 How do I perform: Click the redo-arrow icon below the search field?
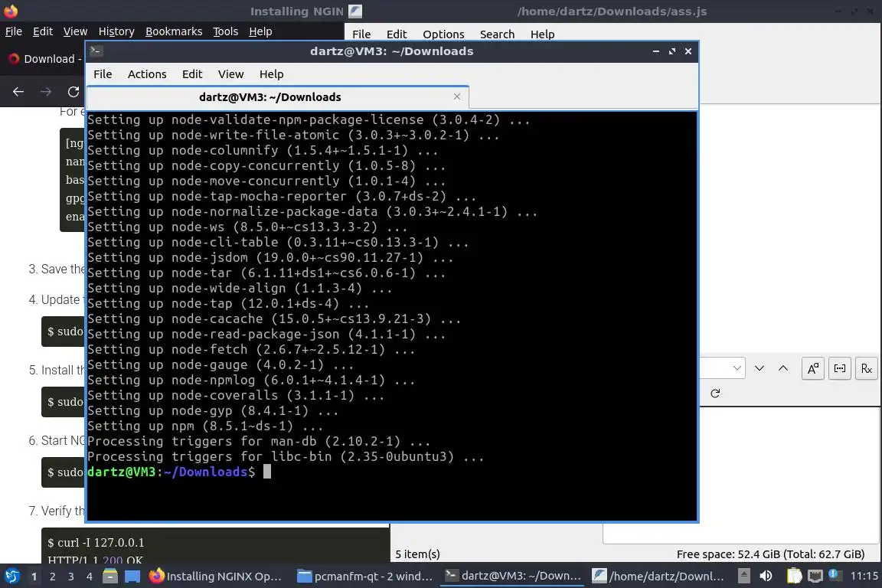pos(716,394)
